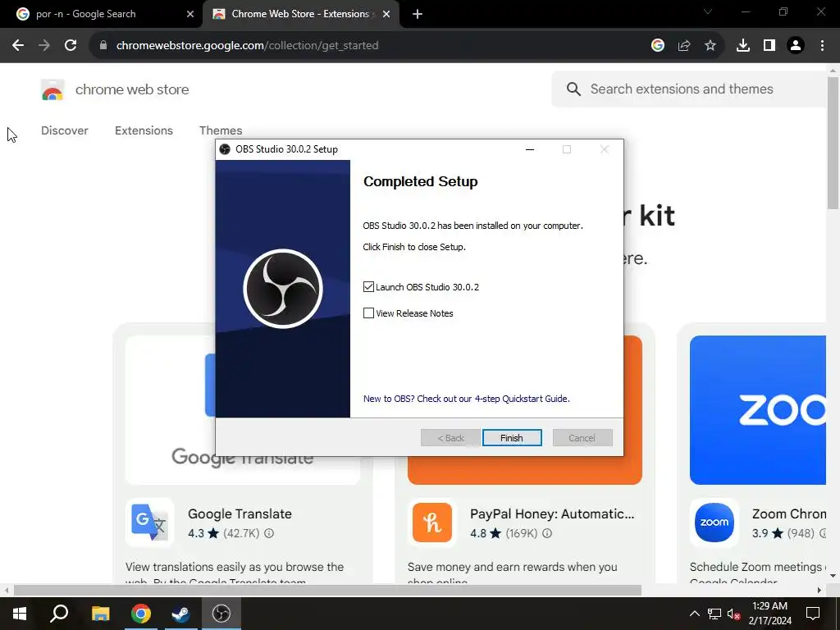
Task: Click Chrome's forward arrow
Action: pos(44,46)
